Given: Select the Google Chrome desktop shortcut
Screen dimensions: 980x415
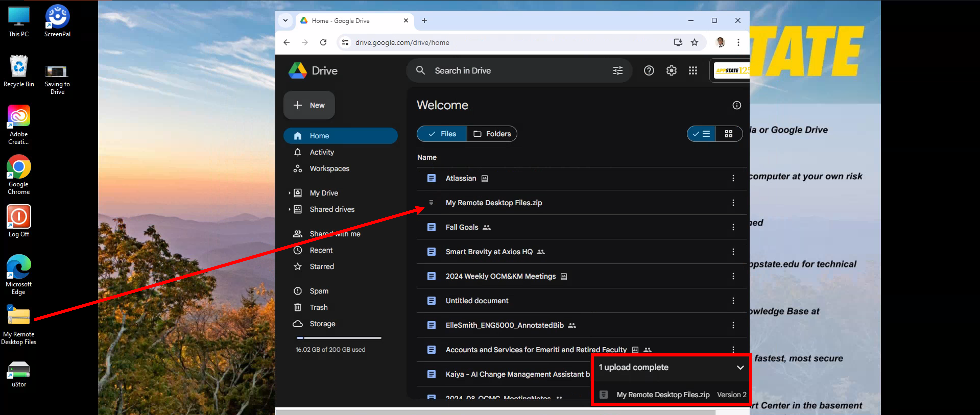Looking at the screenshot, I should click(19, 175).
